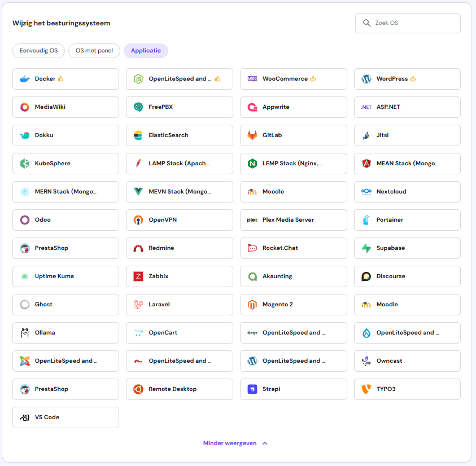Click the magnifier icon in the search box
Viewport: 476px width, 466px height.
366,23
